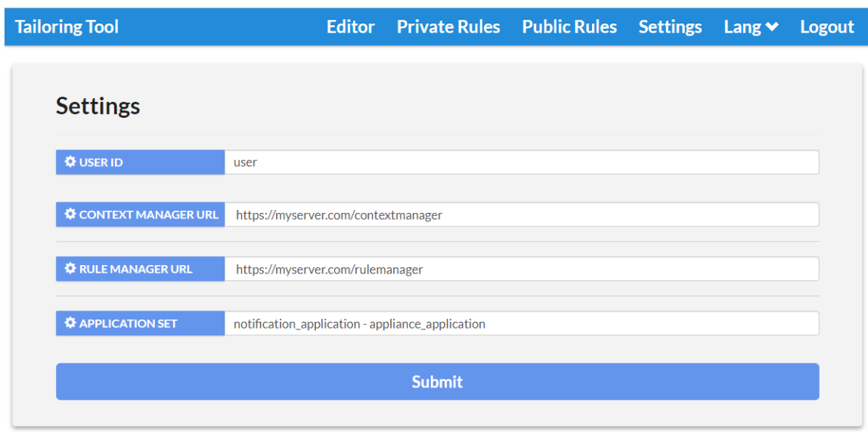Click into the Context Manager URL field

pyautogui.click(x=522, y=214)
